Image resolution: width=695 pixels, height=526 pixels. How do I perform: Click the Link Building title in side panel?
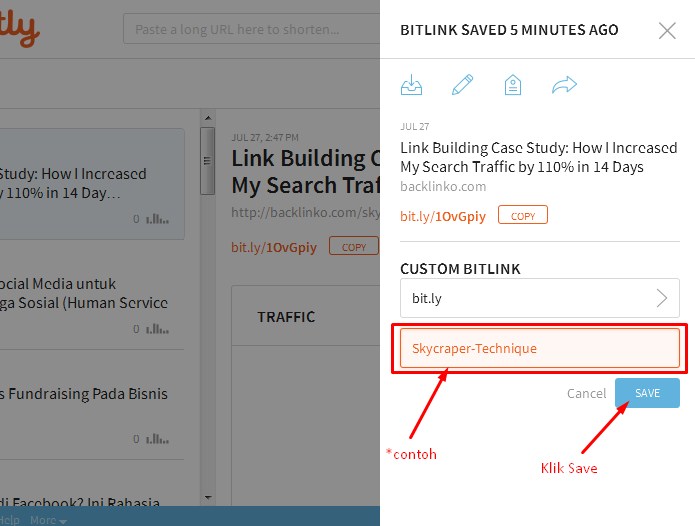click(x=539, y=157)
